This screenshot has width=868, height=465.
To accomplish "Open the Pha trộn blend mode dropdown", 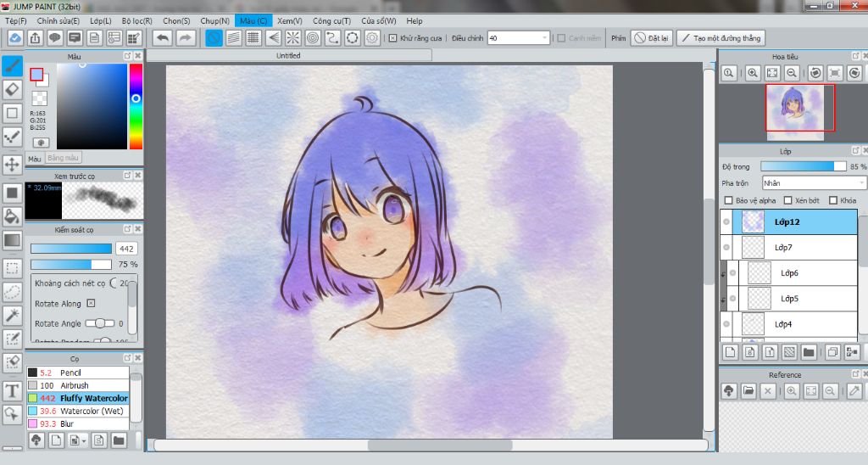I will [813, 183].
